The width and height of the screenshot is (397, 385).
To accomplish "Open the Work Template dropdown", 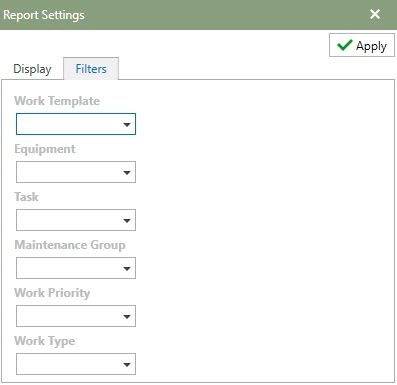I will pyautogui.click(x=76, y=124).
